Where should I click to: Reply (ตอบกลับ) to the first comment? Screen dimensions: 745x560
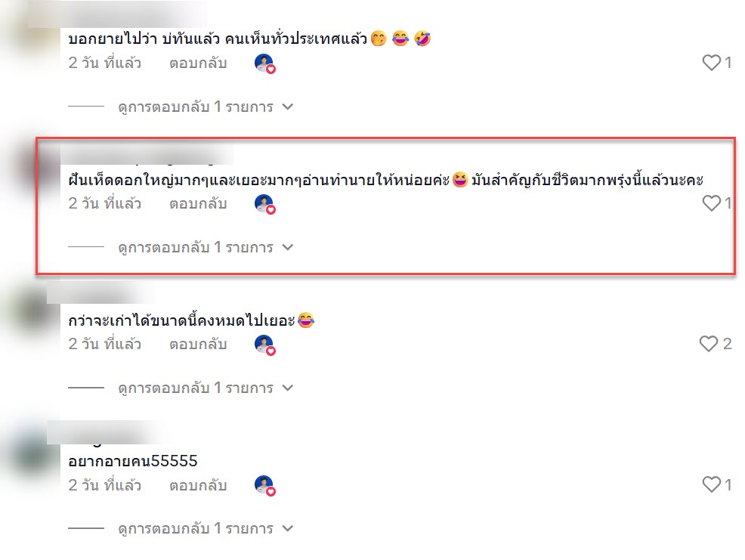198,63
